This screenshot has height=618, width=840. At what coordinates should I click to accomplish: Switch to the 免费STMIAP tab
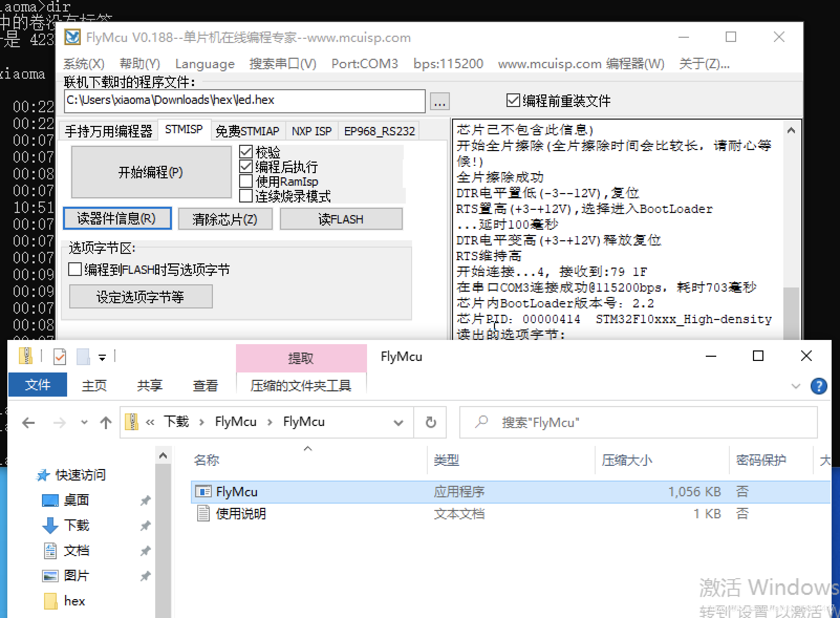pyautogui.click(x=247, y=131)
